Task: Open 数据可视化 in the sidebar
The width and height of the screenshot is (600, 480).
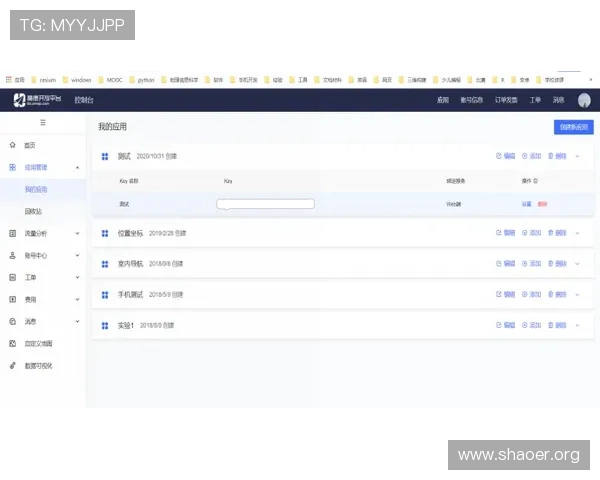Action: (x=38, y=365)
